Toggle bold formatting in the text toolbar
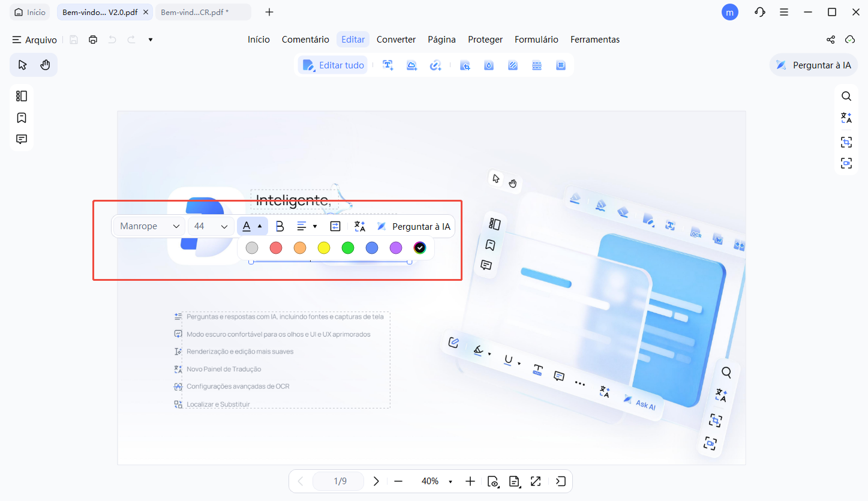 click(279, 226)
